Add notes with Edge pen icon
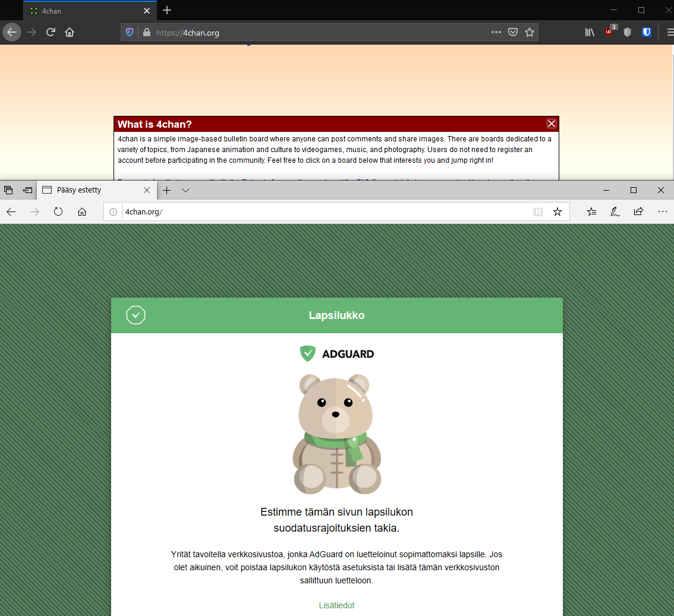This screenshot has width=674, height=616. coord(615,211)
